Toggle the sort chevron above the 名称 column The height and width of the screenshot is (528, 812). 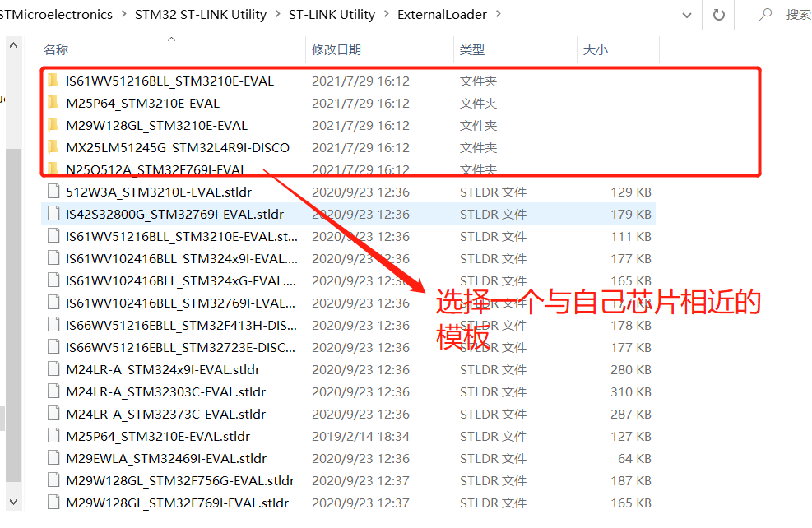point(172,37)
